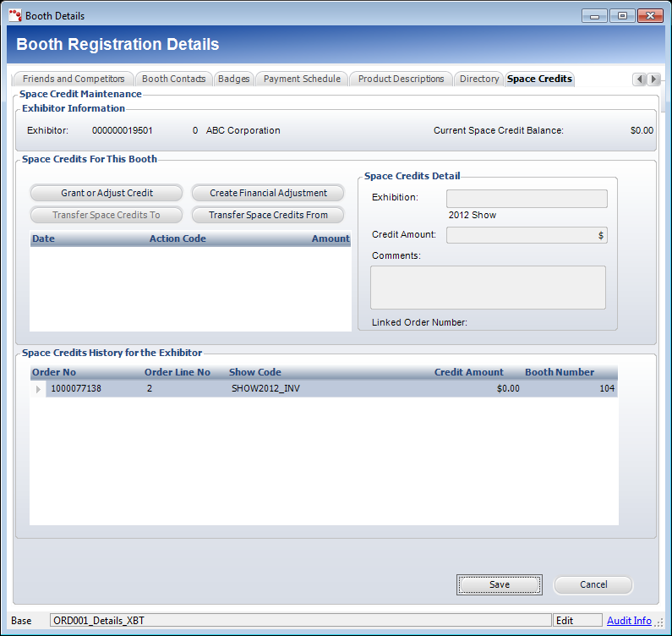Image resolution: width=672 pixels, height=636 pixels.
Task: Open the Audit Info link
Action: click(628, 621)
